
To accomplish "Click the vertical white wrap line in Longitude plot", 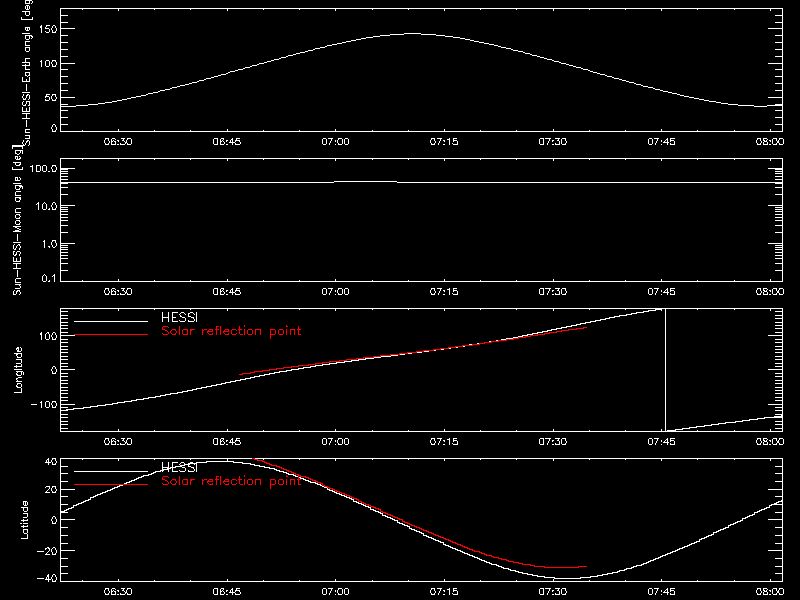I will coord(665,370).
